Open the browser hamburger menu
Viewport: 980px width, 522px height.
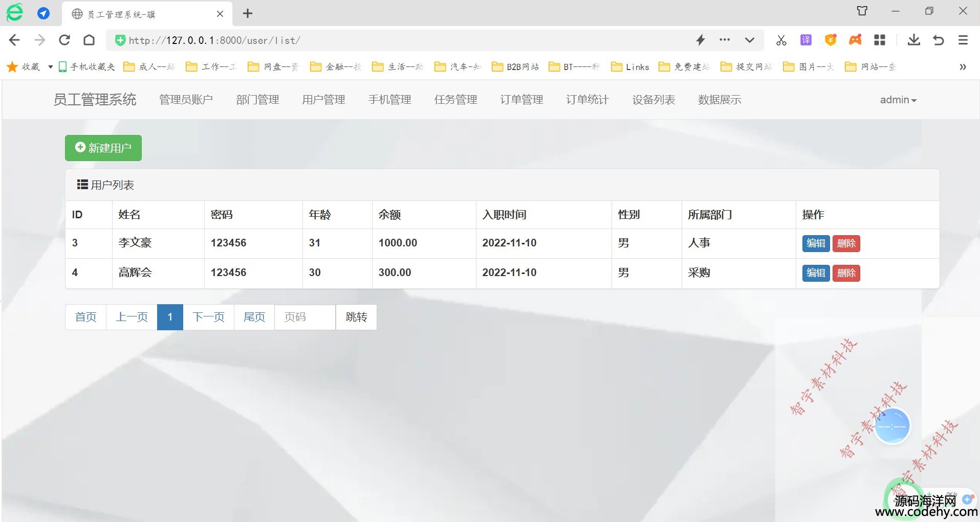(963, 40)
